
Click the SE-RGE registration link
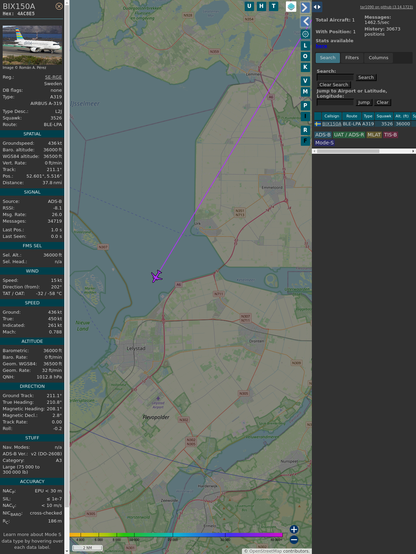(53, 77)
